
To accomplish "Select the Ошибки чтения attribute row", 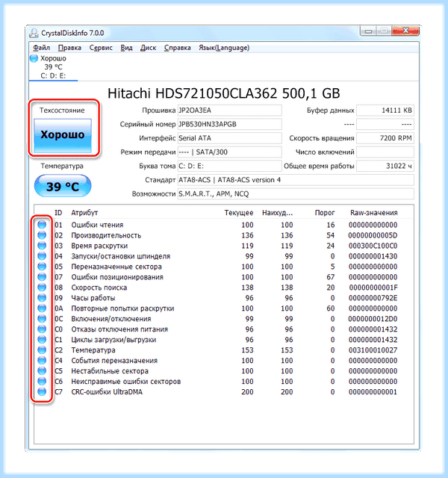I will 224,225.
